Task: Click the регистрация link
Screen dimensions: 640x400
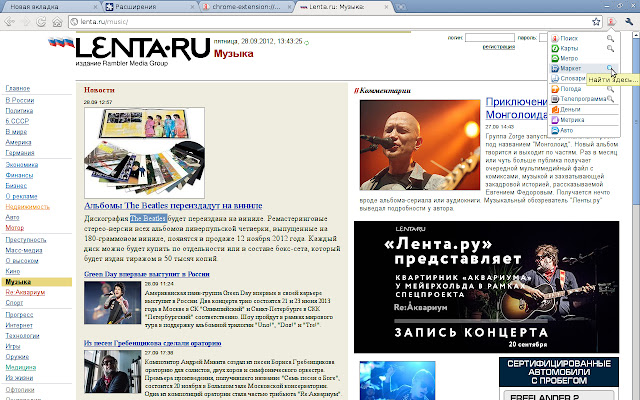Action: pos(498,47)
